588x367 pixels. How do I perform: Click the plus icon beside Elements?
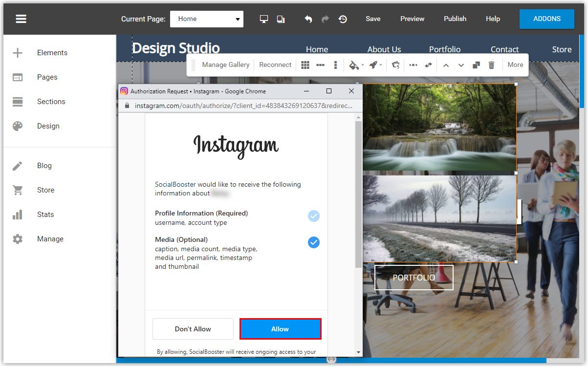click(x=18, y=53)
